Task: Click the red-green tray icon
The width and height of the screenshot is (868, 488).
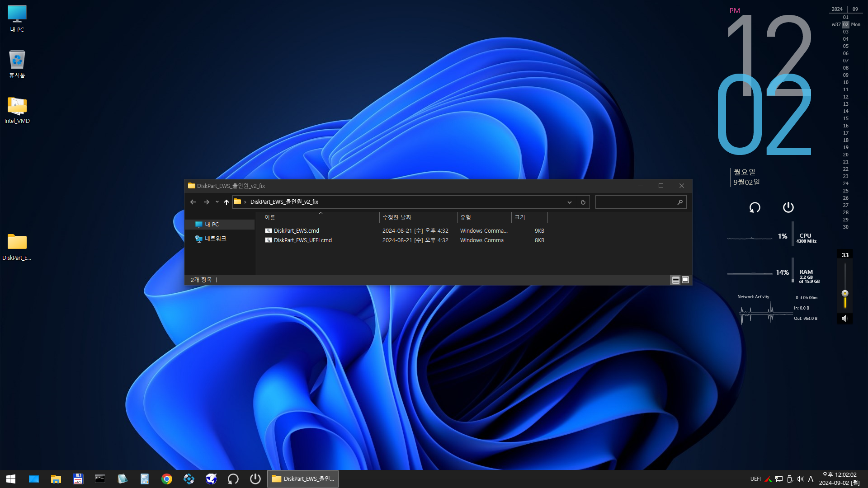Action: click(768, 479)
